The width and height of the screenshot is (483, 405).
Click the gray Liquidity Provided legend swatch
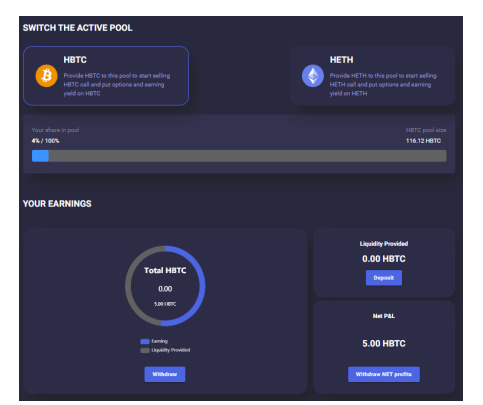pyautogui.click(x=145, y=350)
